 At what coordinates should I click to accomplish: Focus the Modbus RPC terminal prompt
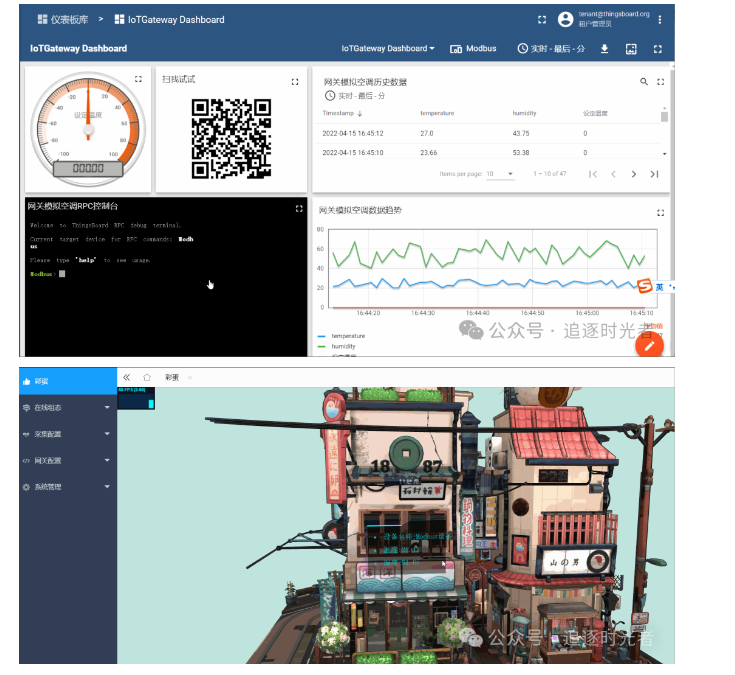(62, 274)
